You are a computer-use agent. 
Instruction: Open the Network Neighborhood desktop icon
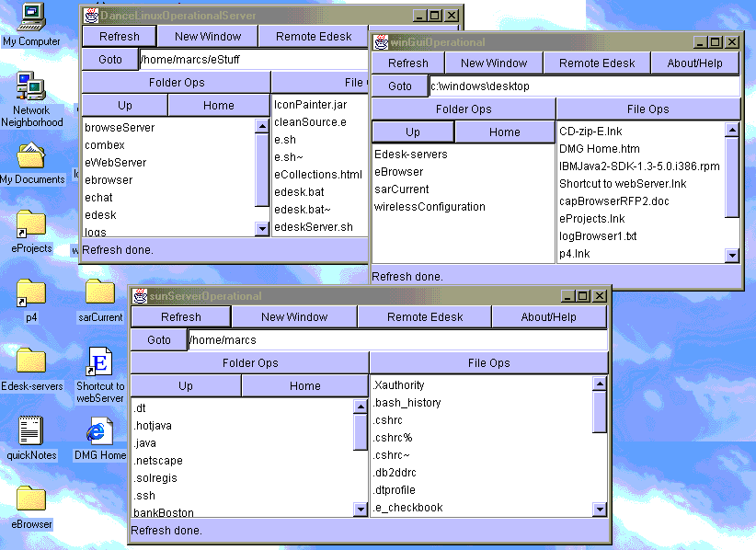[x=31, y=88]
